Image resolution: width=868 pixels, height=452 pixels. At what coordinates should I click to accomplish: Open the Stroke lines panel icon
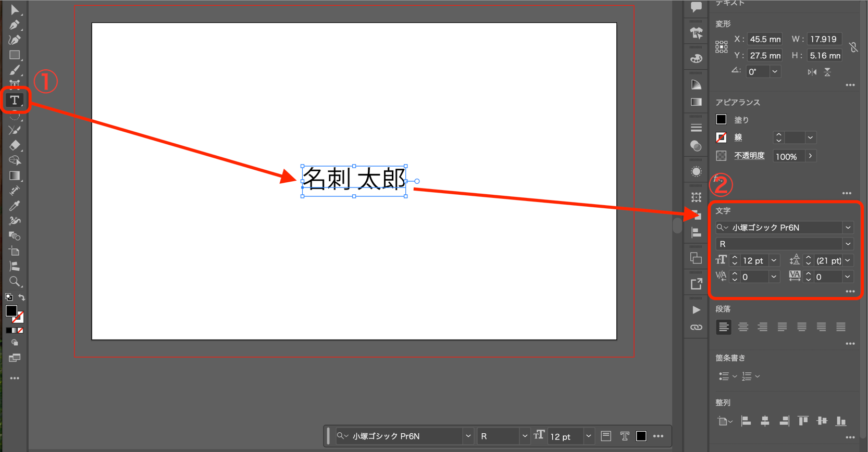(x=696, y=128)
